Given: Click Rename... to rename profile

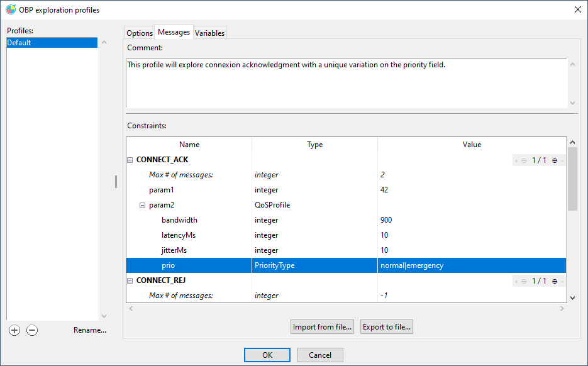Looking at the screenshot, I should (x=90, y=330).
